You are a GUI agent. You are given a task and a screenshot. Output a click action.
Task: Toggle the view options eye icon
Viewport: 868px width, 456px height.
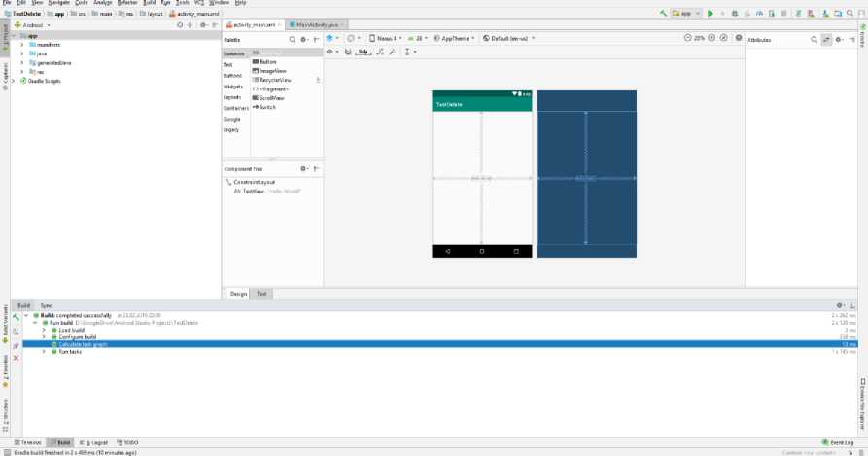330,52
